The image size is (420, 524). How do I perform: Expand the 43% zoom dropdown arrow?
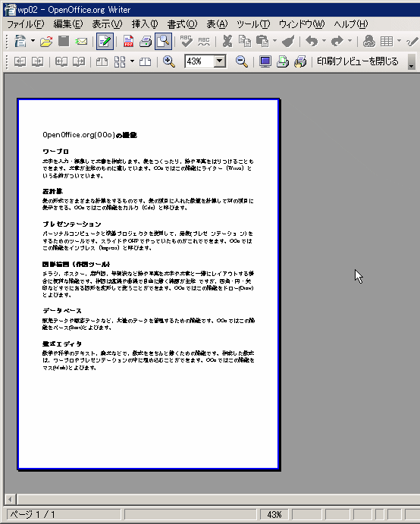coord(220,61)
